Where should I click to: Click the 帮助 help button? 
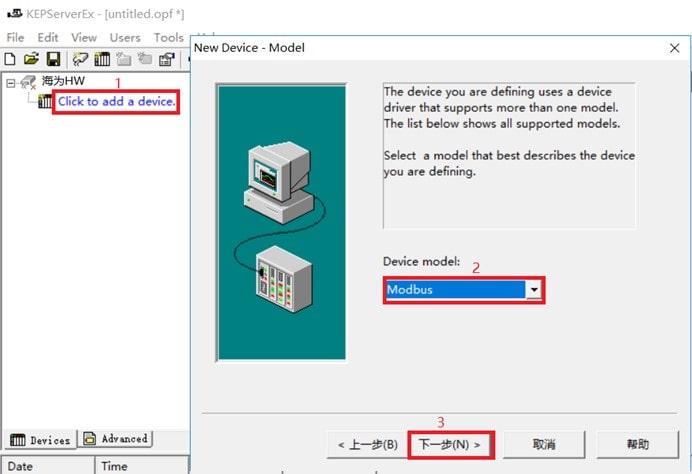(637, 444)
